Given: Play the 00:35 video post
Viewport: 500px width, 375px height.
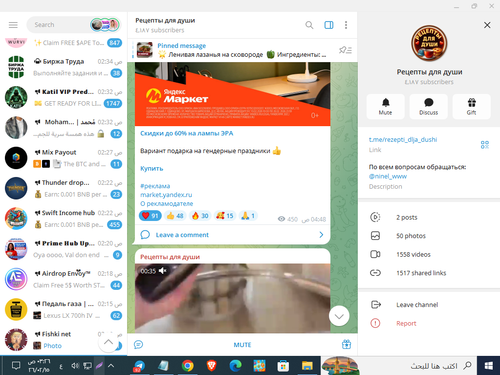Looking at the screenshot, I should 233,298.
